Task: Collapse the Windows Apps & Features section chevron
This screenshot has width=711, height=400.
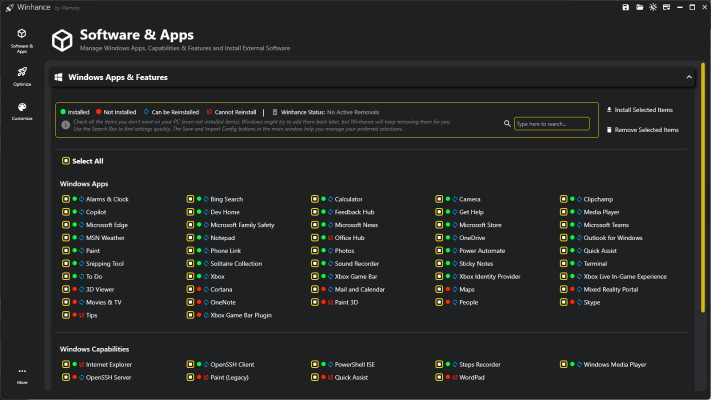Action: click(x=689, y=77)
